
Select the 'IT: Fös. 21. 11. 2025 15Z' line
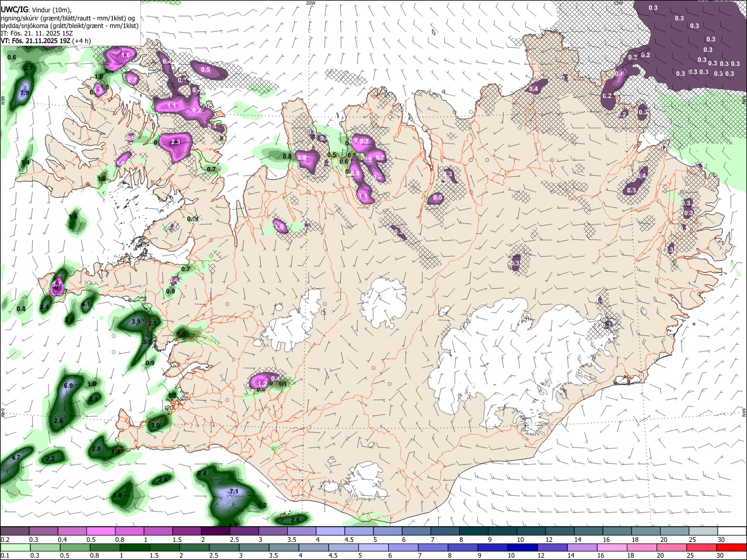tap(37, 33)
